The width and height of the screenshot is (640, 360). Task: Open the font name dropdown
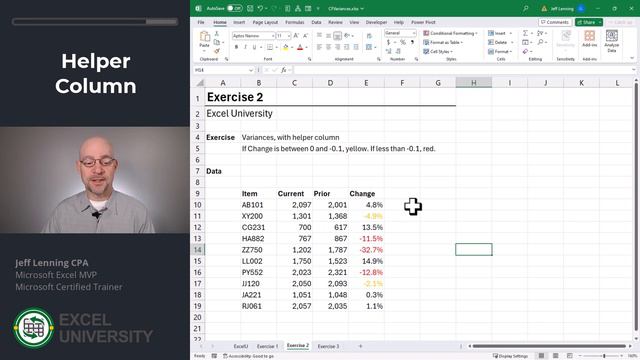[x=273, y=36]
